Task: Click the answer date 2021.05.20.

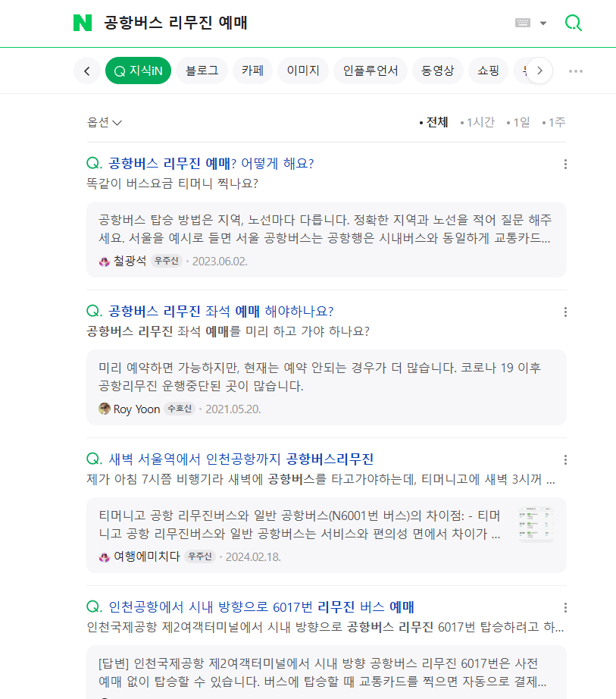Action: 233,409
